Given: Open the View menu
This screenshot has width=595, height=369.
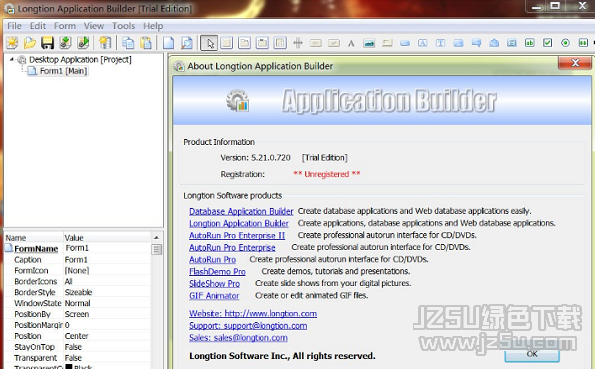Looking at the screenshot, I should (x=94, y=26).
